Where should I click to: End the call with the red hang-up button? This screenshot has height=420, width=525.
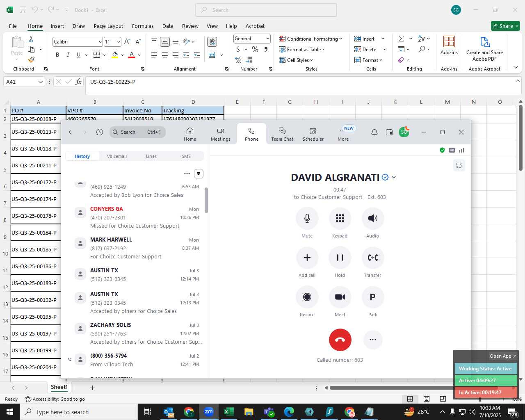pos(340,340)
